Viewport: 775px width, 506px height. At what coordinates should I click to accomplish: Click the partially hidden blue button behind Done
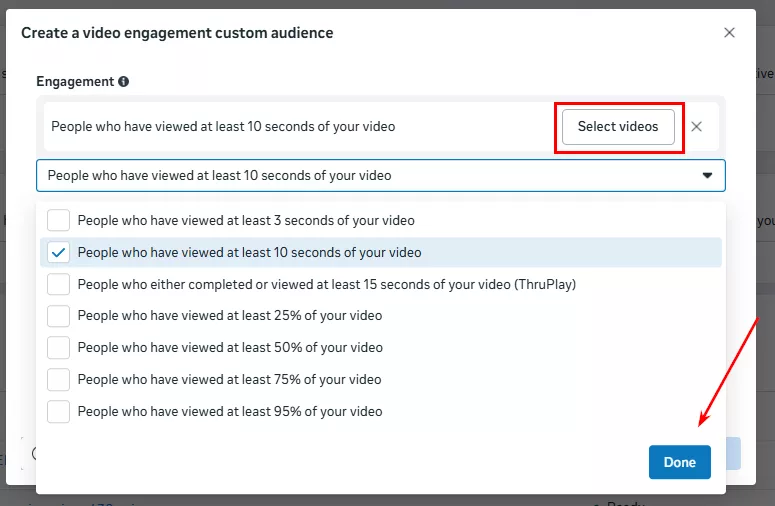[x=728, y=453]
